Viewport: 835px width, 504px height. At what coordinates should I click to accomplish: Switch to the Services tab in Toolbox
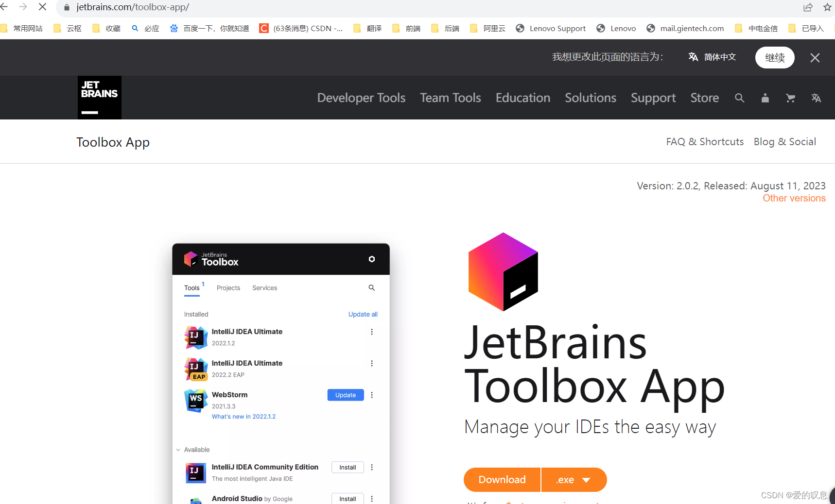(x=265, y=288)
